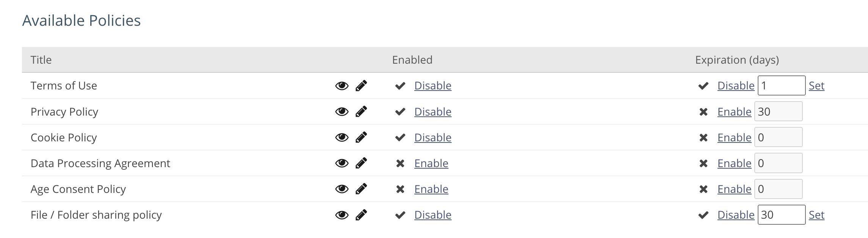The height and width of the screenshot is (238, 868).
Task: Edit the Data Processing Agreement
Action: point(362,163)
